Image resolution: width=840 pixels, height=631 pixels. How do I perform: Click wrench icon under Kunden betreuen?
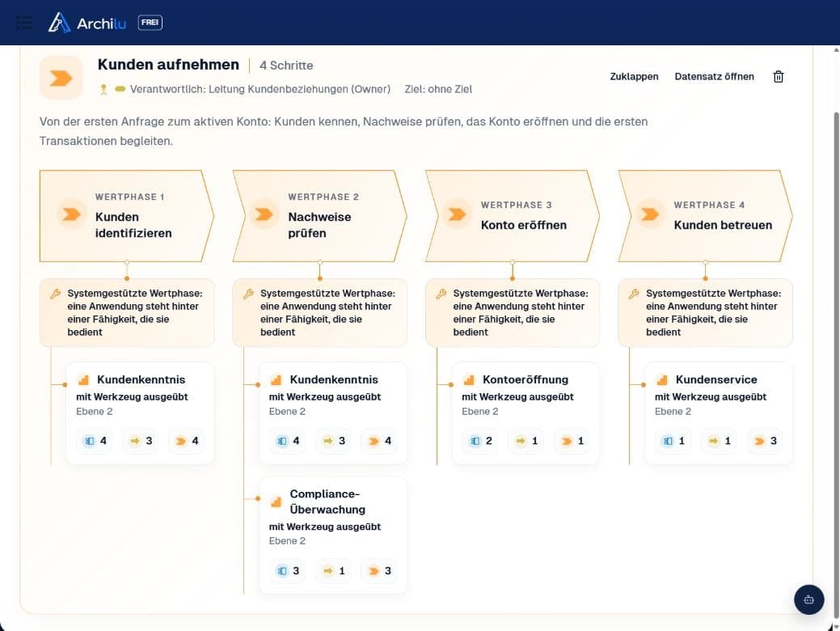(x=634, y=294)
